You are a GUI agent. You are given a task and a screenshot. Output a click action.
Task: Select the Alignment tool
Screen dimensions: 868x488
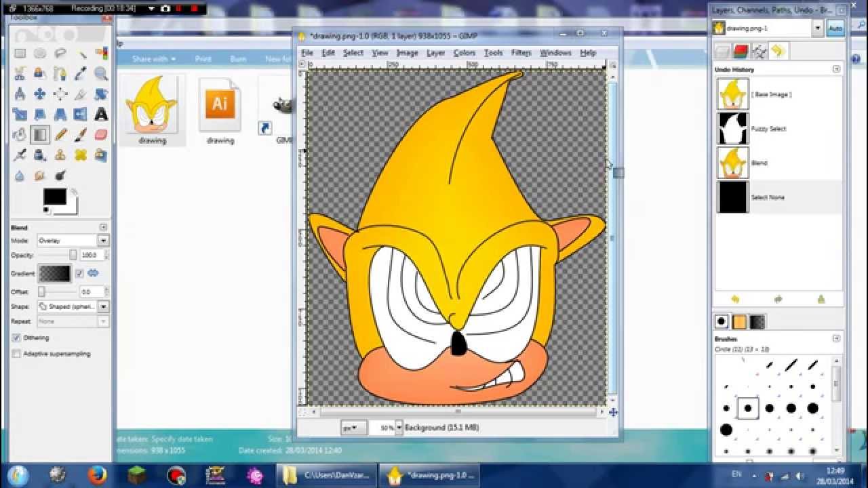(60, 94)
